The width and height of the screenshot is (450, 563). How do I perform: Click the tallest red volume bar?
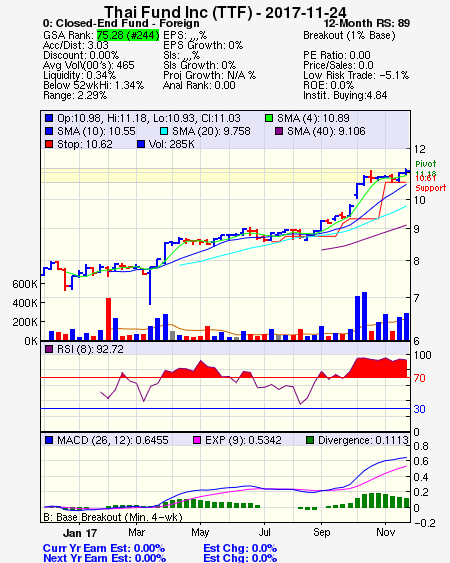(108, 319)
